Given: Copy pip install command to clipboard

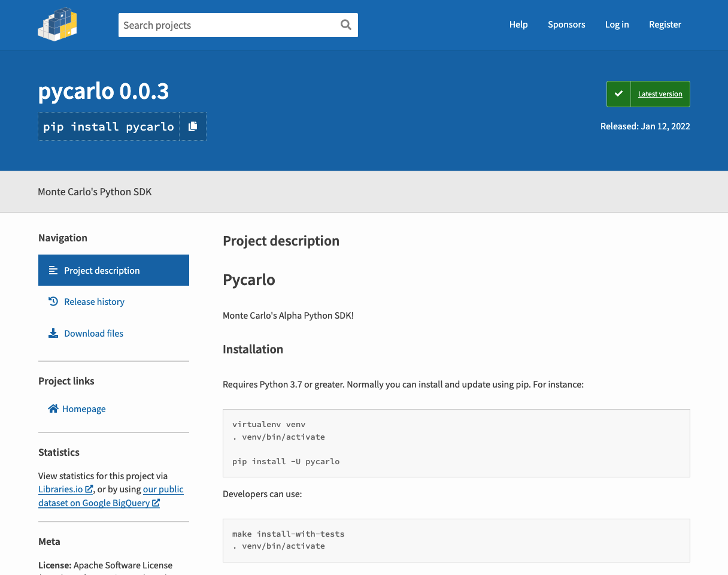Looking at the screenshot, I should (193, 126).
